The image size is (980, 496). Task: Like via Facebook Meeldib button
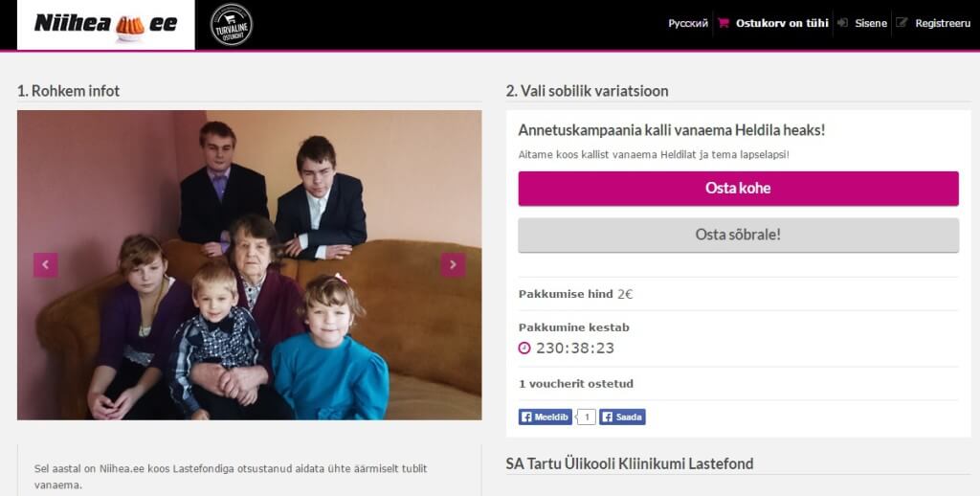[545, 417]
